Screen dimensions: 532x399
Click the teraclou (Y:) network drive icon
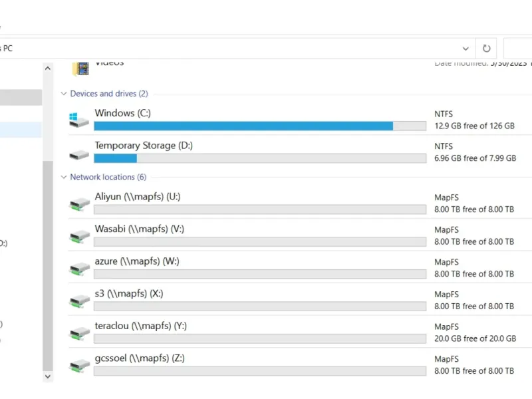[x=80, y=332]
